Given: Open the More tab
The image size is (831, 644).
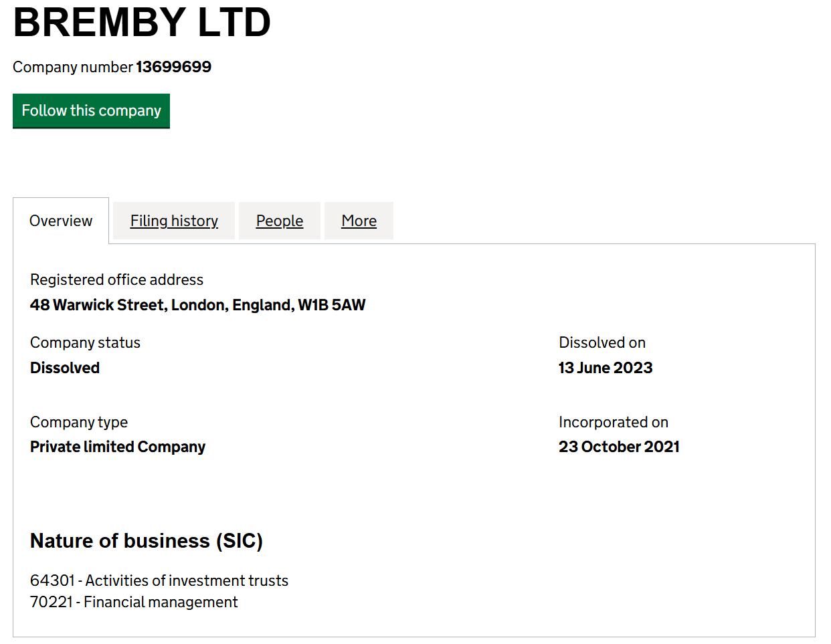Looking at the screenshot, I should pos(359,221).
